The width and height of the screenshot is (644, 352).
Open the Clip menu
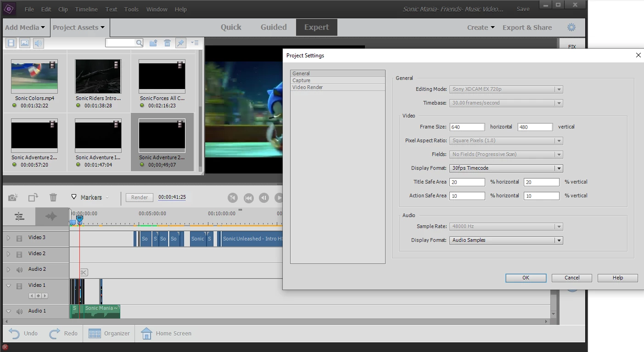tap(63, 9)
